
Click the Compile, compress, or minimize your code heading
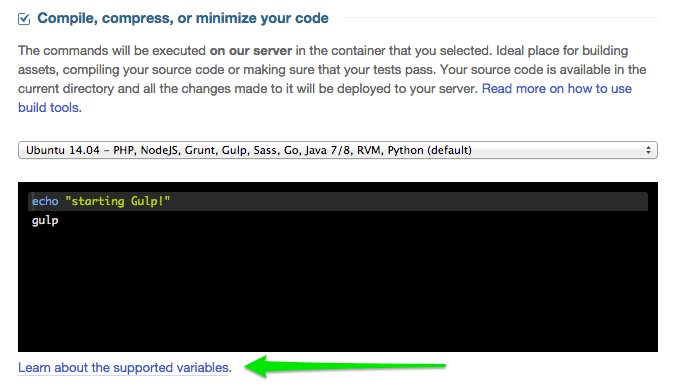183,18
